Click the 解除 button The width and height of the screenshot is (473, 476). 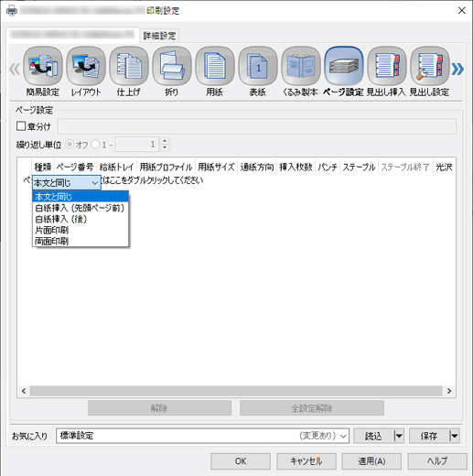pos(159,408)
